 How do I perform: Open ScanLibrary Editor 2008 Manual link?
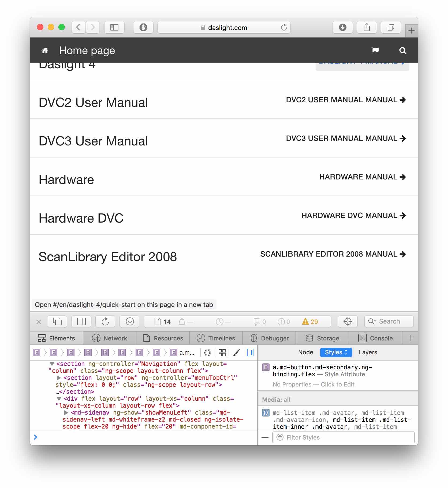pos(333,254)
